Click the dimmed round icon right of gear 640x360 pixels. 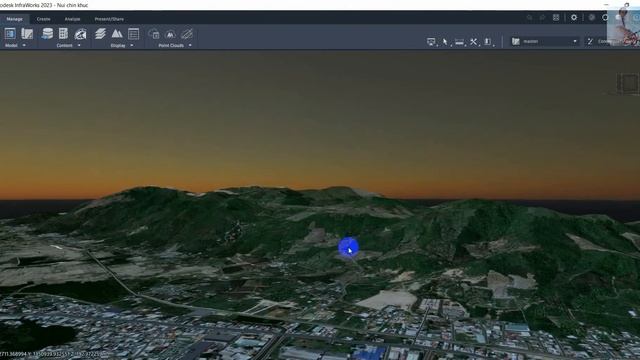592,18
